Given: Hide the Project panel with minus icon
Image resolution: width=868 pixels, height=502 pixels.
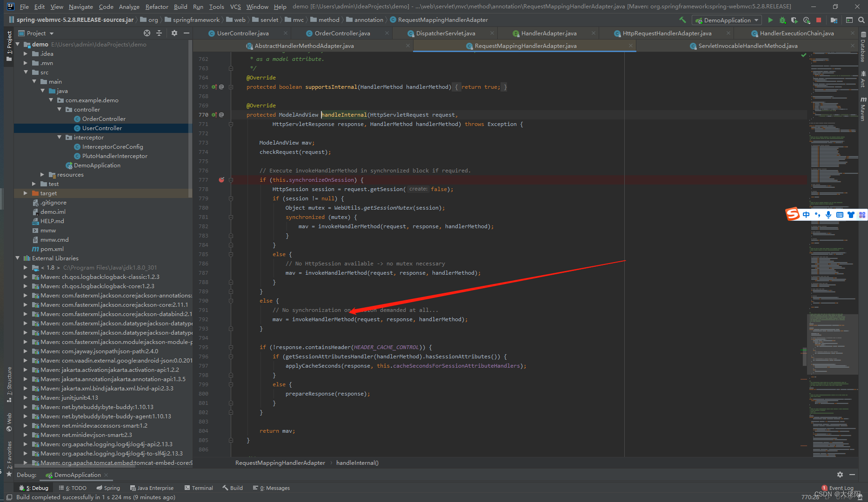Looking at the screenshot, I should (187, 33).
